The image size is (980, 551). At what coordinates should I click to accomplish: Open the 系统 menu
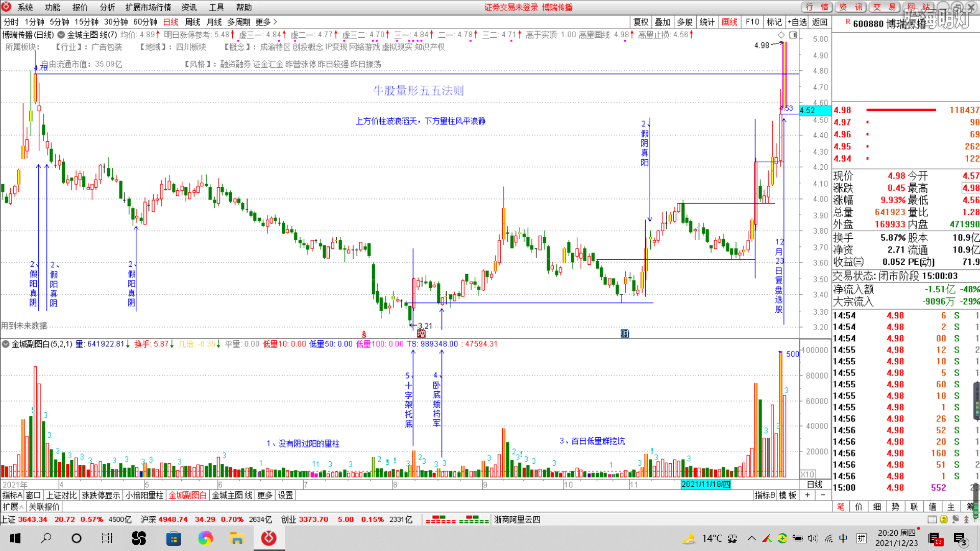click(x=25, y=7)
